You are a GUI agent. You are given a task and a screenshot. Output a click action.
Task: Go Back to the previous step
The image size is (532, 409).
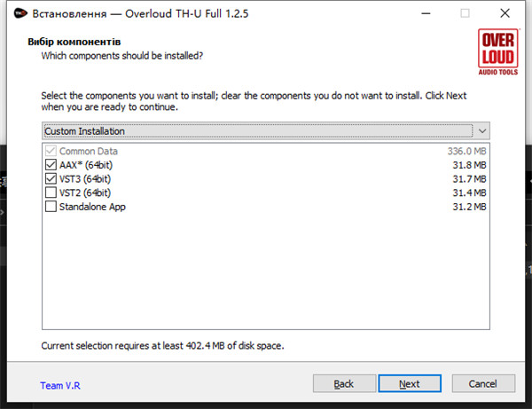coord(344,383)
